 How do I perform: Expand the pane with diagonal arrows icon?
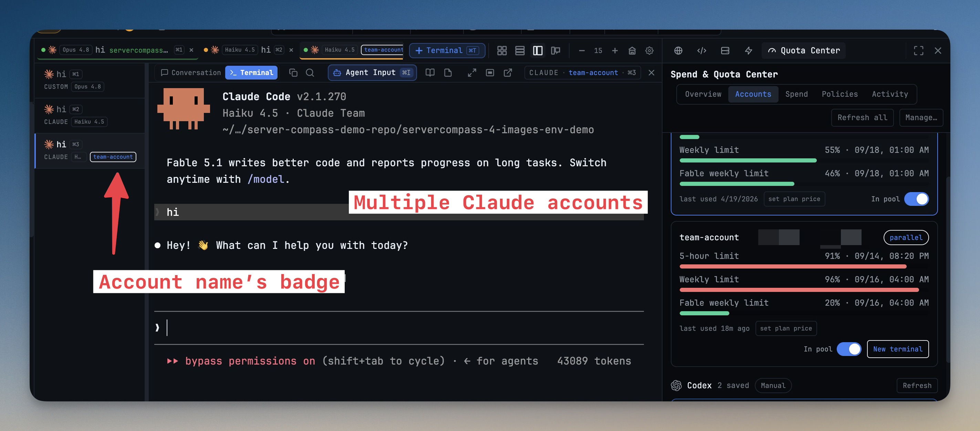click(x=472, y=73)
